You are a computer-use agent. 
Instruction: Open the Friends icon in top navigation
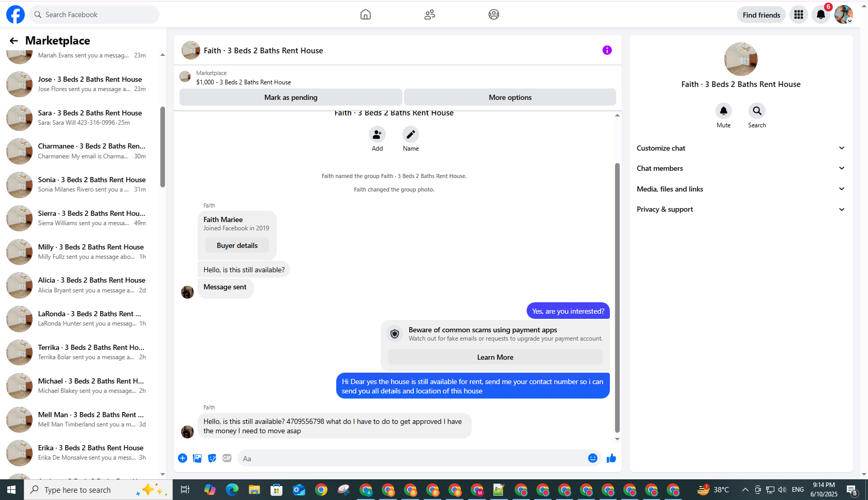coord(430,14)
